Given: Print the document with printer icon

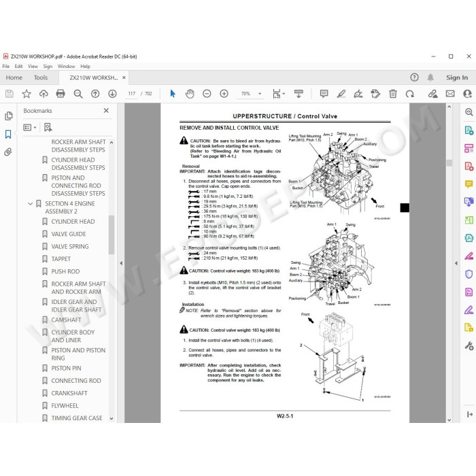Looking at the screenshot, I should point(61,94).
